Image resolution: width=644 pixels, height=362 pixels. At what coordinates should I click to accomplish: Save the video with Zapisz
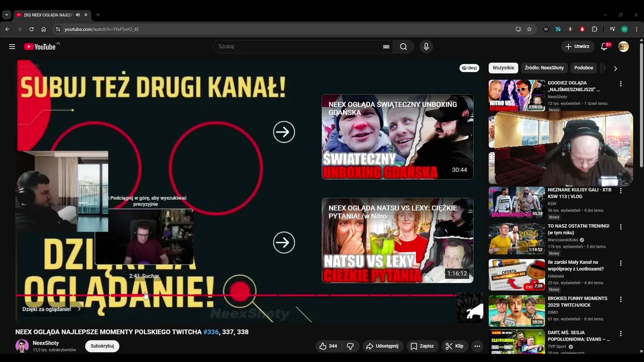click(422, 346)
